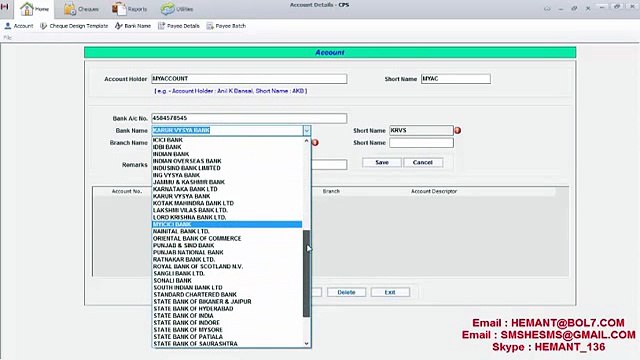Click the Reports icon in ribbon
This screenshot has width=640, height=360.
pyautogui.click(x=119, y=9)
